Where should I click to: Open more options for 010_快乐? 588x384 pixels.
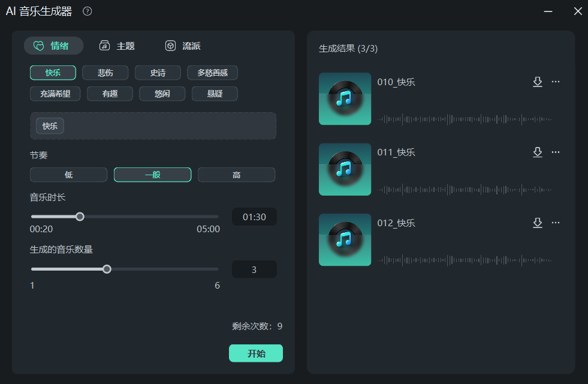tap(555, 82)
